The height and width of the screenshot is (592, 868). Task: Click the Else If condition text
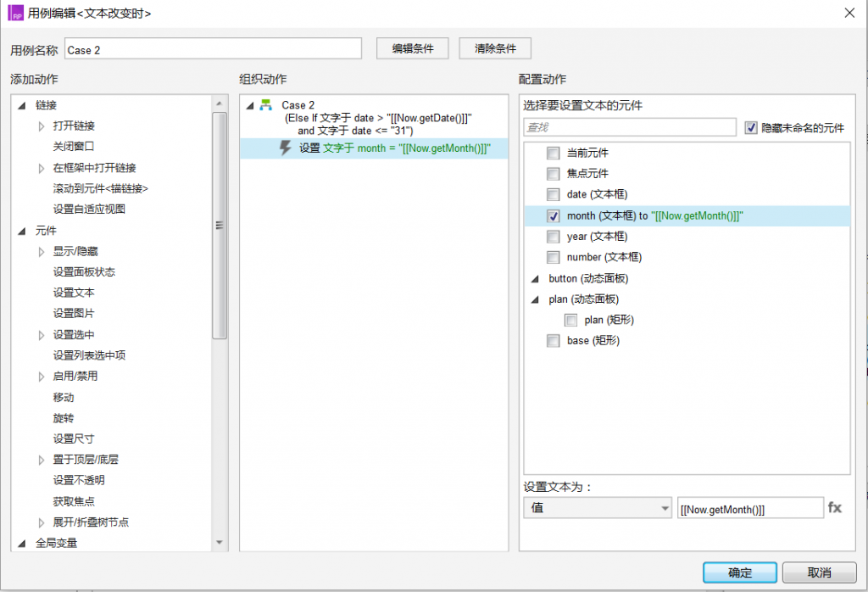(378, 125)
